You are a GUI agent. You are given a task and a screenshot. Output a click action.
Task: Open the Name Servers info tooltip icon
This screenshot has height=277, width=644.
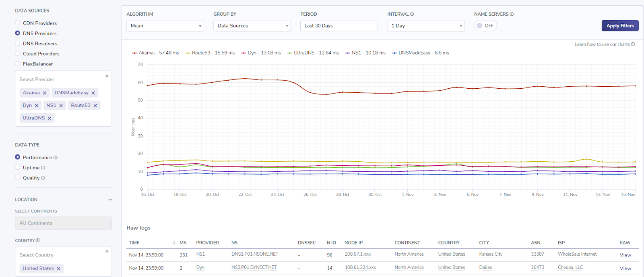(x=512, y=14)
